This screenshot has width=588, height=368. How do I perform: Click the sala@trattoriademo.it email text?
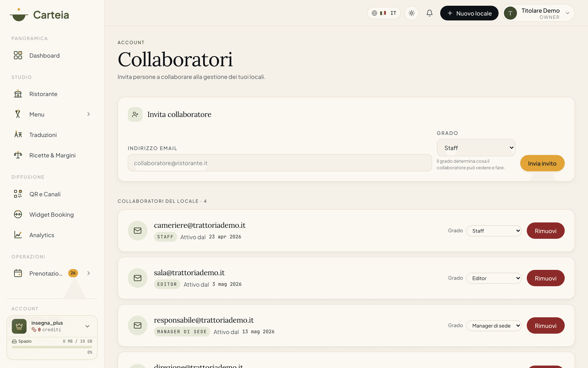click(x=189, y=273)
